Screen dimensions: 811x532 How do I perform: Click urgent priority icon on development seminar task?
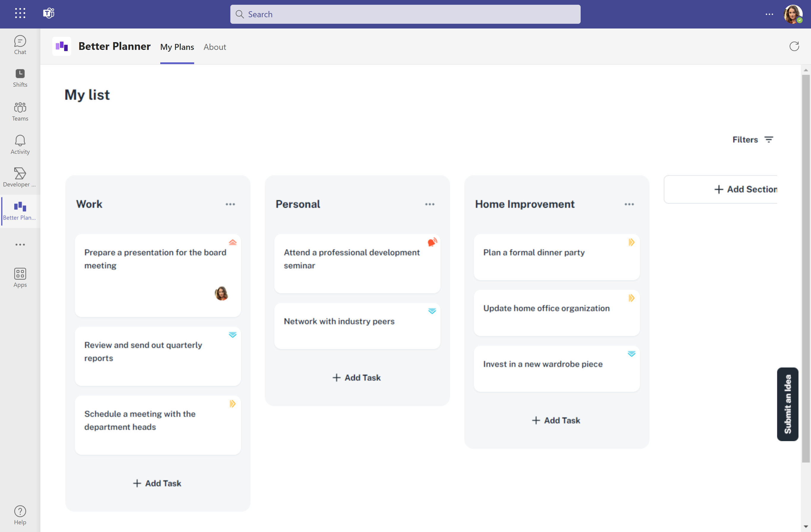click(x=432, y=242)
